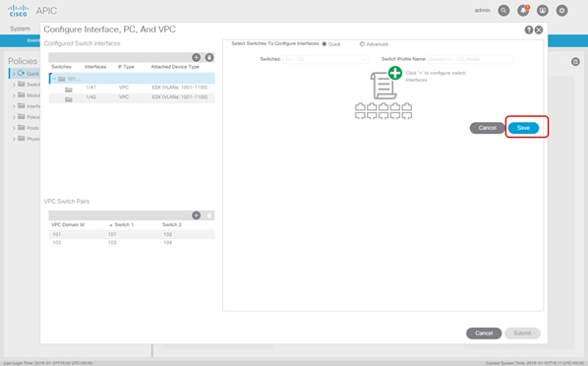Screen dimensions: 588x366
Task: Select interface 1/42 cell
Action: pos(90,96)
